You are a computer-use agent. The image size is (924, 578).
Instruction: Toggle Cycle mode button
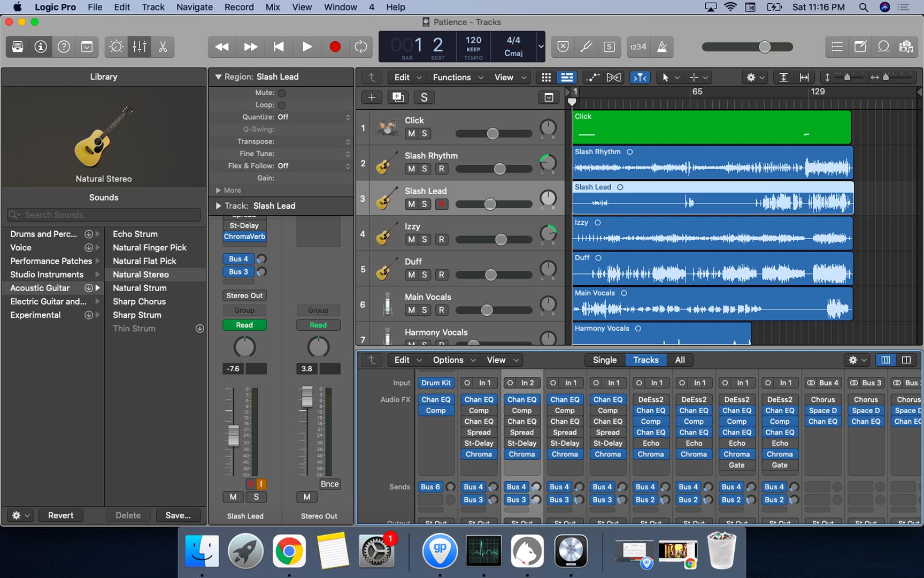click(361, 47)
